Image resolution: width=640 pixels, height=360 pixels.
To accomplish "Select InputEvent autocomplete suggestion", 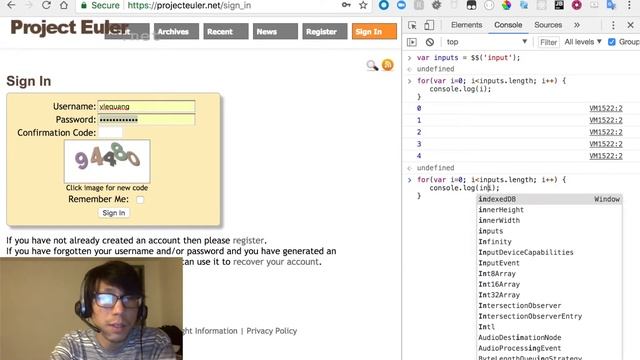I will [x=549, y=263].
